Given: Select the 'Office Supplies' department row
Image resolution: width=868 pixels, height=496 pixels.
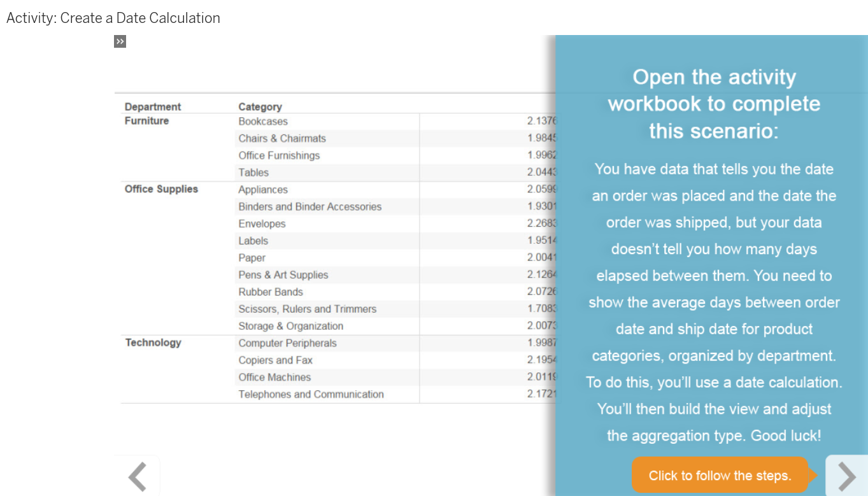Looking at the screenshot, I should pyautogui.click(x=161, y=189).
